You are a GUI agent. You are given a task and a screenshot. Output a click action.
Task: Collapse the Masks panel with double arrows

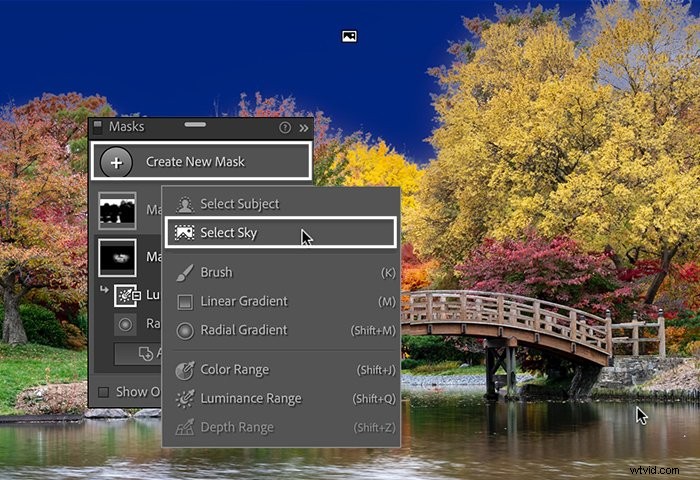click(304, 128)
